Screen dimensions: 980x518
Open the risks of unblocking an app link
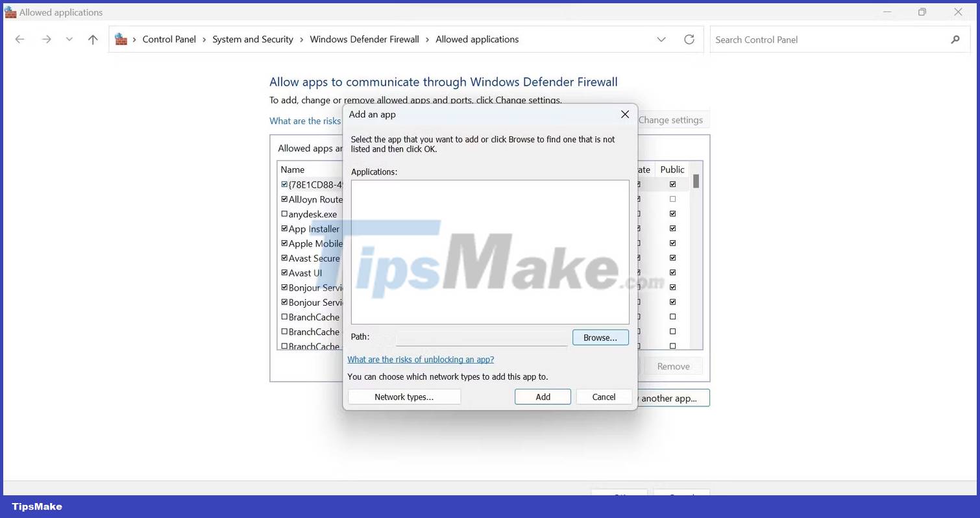pos(421,359)
